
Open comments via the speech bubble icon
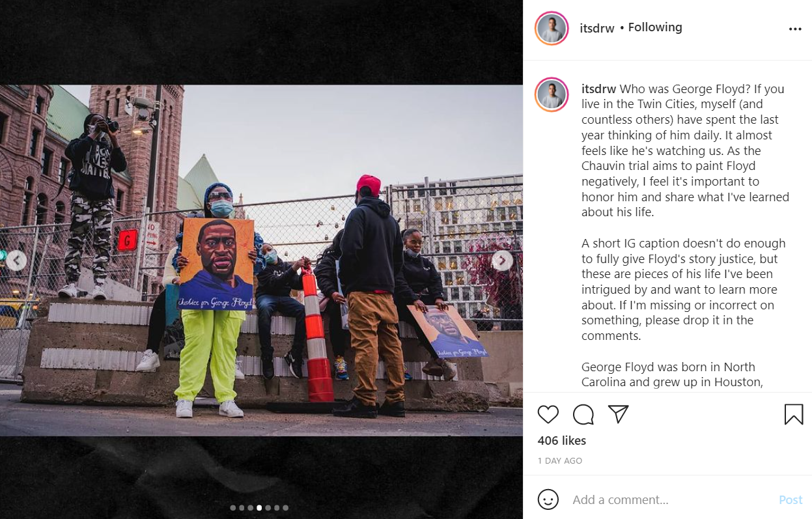[583, 415]
